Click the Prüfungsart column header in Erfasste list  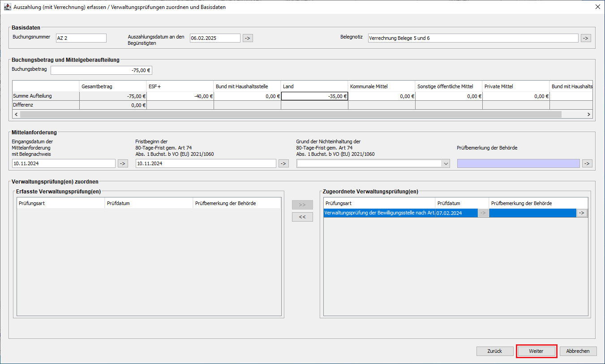tap(60, 203)
